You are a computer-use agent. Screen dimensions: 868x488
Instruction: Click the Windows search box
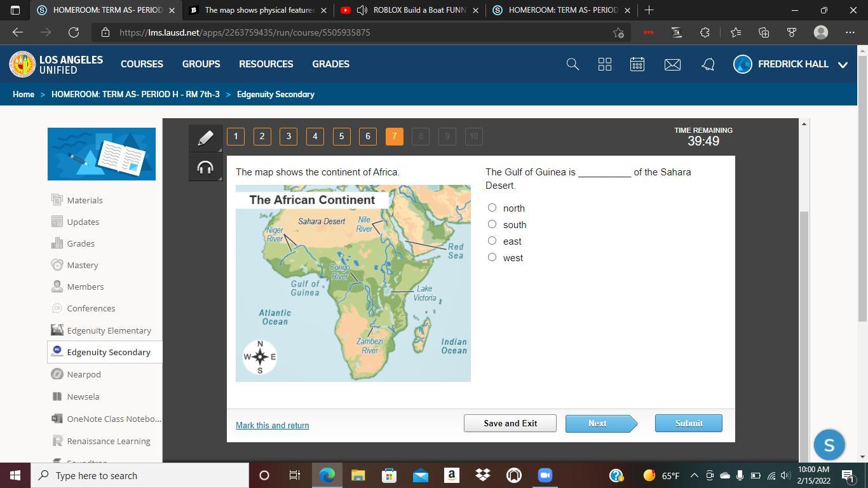tap(140, 475)
